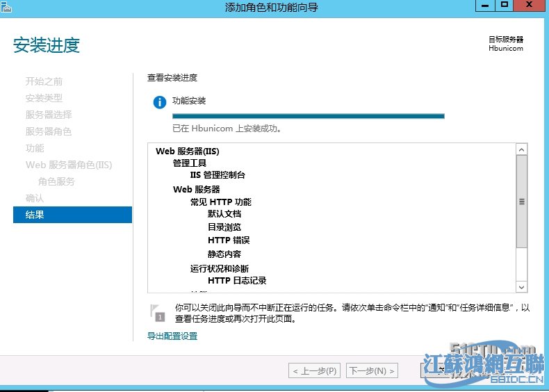Select the 管理工具 row
The width and height of the screenshot is (549, 392).
(x=190, y=163)
